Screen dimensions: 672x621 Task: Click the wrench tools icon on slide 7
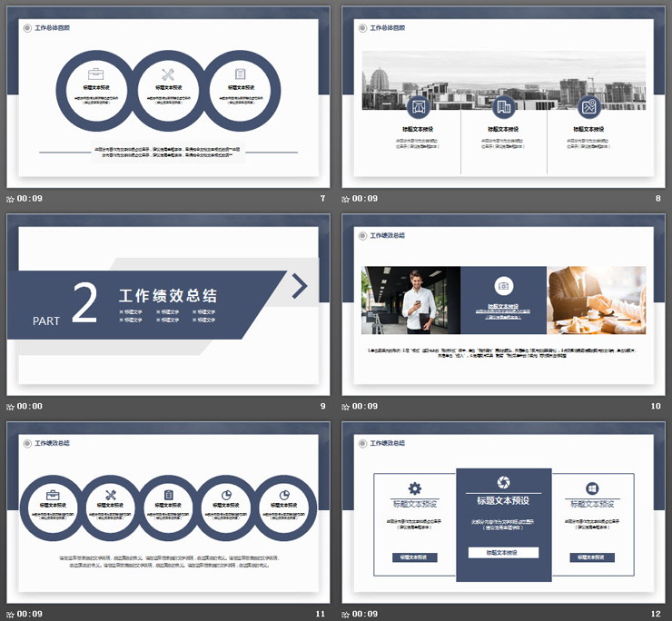[x=168, y=74]
